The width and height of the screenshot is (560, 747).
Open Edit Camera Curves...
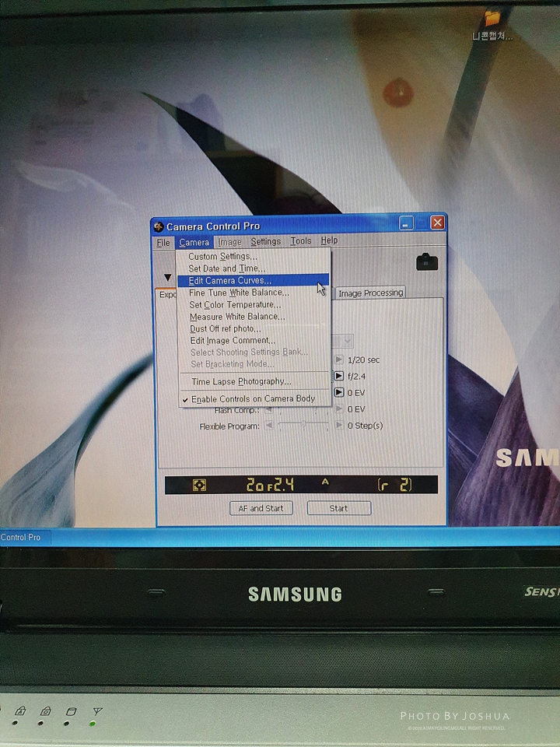[x=254, y=281]
